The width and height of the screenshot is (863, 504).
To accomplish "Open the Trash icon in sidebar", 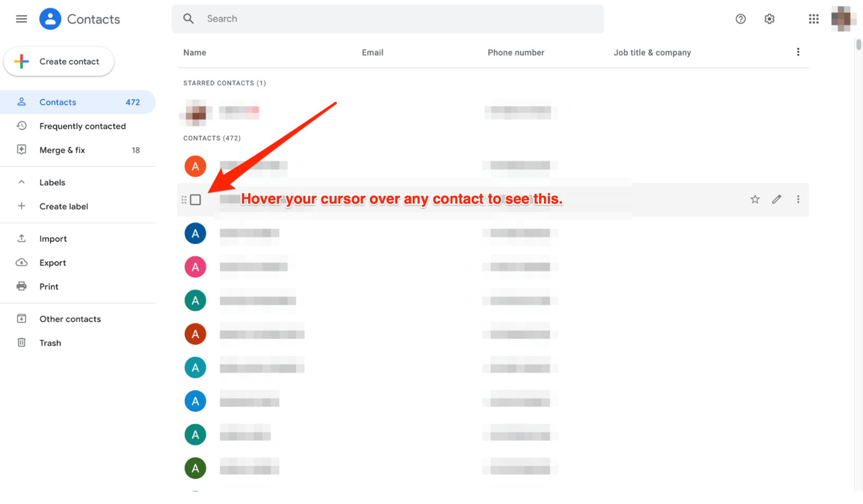I will [21, 342].
